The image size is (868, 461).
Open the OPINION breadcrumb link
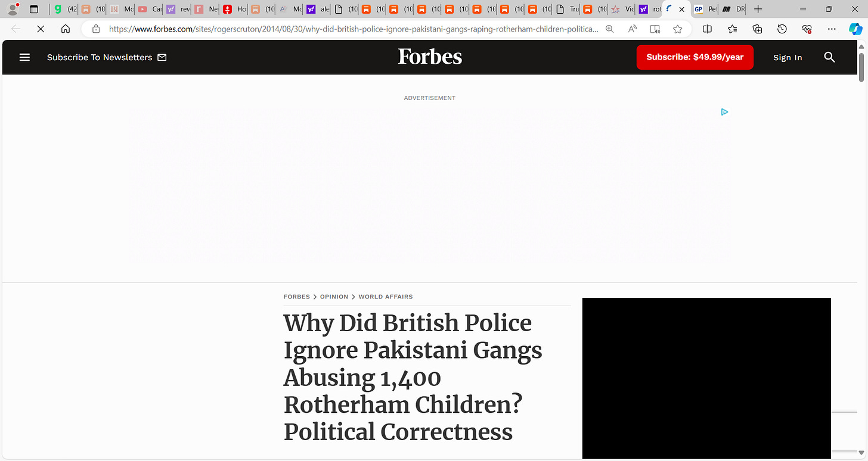(334, 297)
